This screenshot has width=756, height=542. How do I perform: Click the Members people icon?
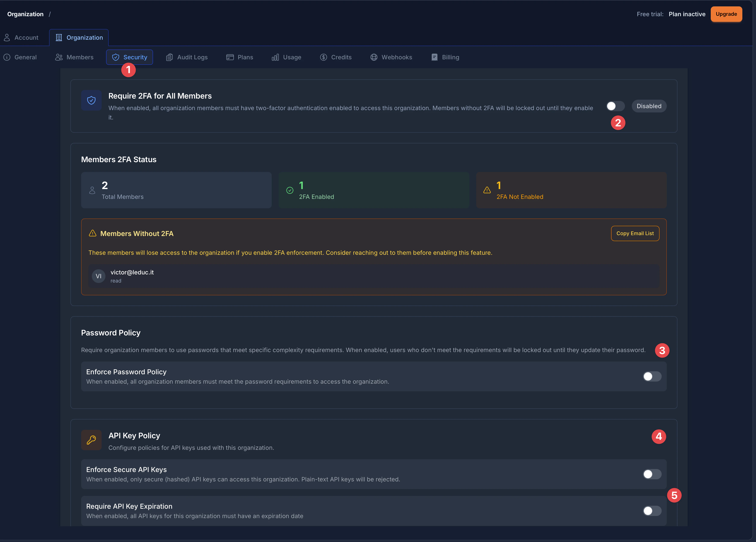click(x=59, y=57)
